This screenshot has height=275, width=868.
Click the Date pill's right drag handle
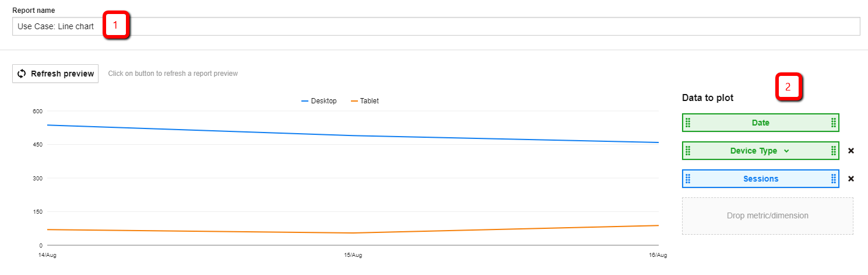tap(834, 123)
